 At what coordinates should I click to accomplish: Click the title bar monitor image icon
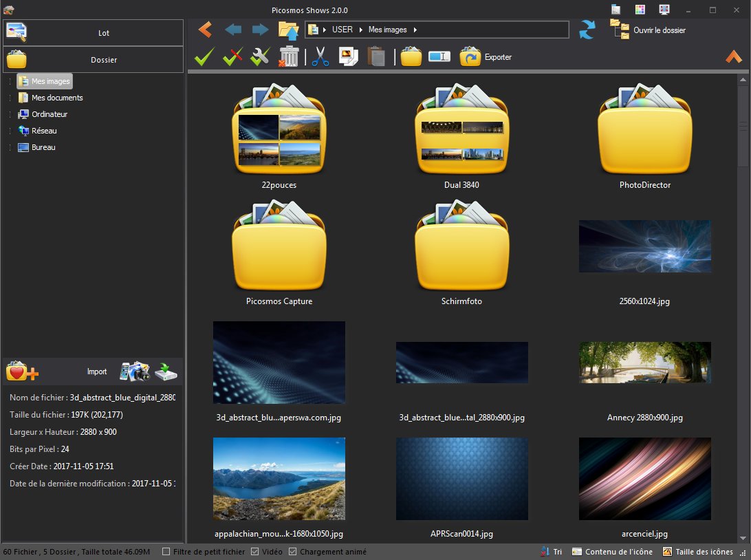[664, 10]
